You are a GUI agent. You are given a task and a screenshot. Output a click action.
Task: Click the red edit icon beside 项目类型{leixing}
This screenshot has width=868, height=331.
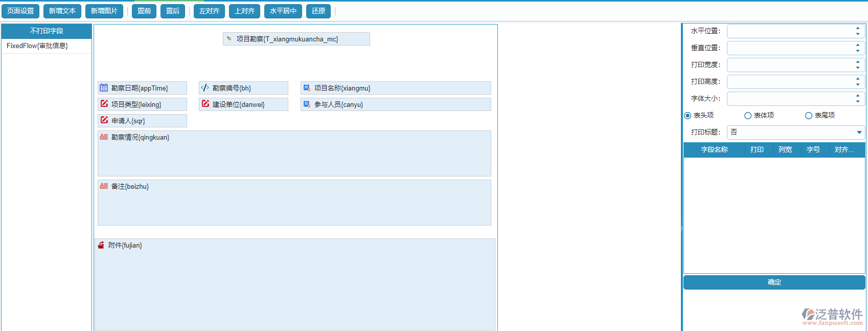(x=104, y=104)
